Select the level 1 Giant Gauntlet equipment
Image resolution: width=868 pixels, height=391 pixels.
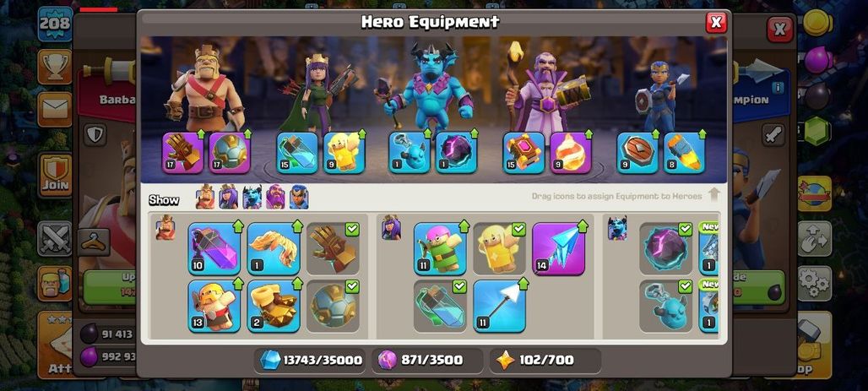[274, 248]
